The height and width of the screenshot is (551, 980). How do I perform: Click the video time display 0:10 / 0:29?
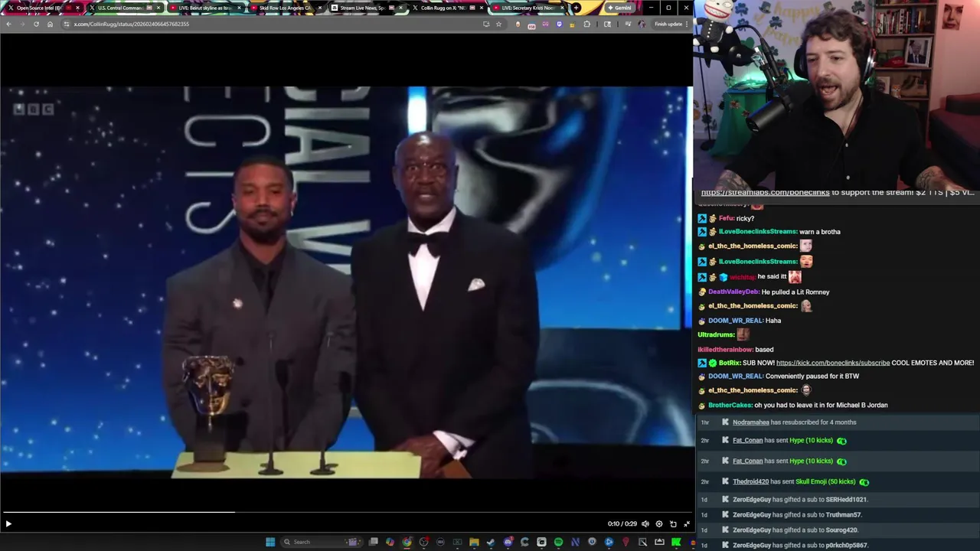622,524
